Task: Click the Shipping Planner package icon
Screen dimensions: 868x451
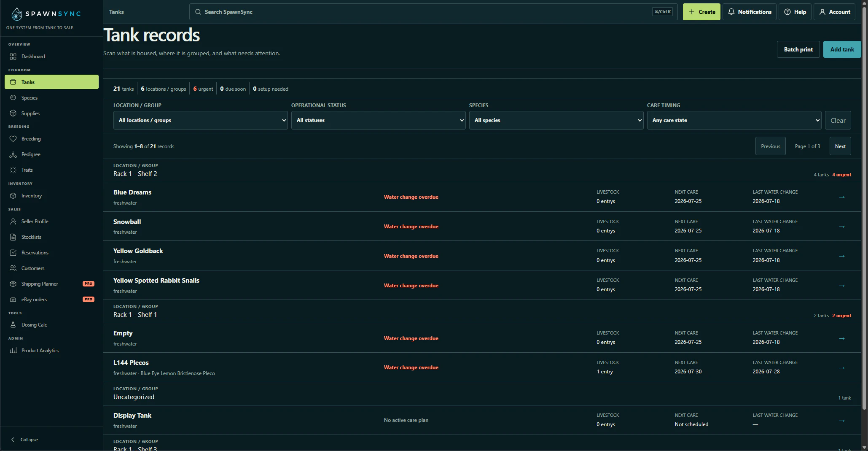Action: [x=13, y=284]
